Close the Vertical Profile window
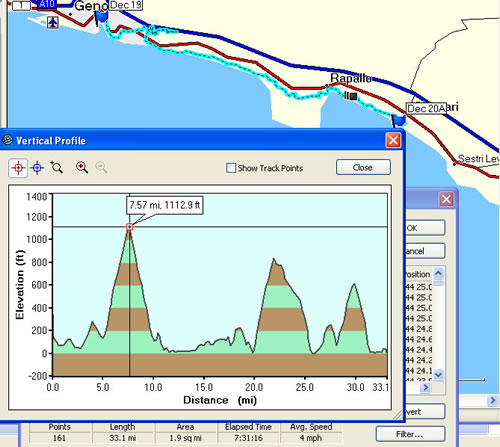This screenshot has width=500, height=447. coord(393,140)
